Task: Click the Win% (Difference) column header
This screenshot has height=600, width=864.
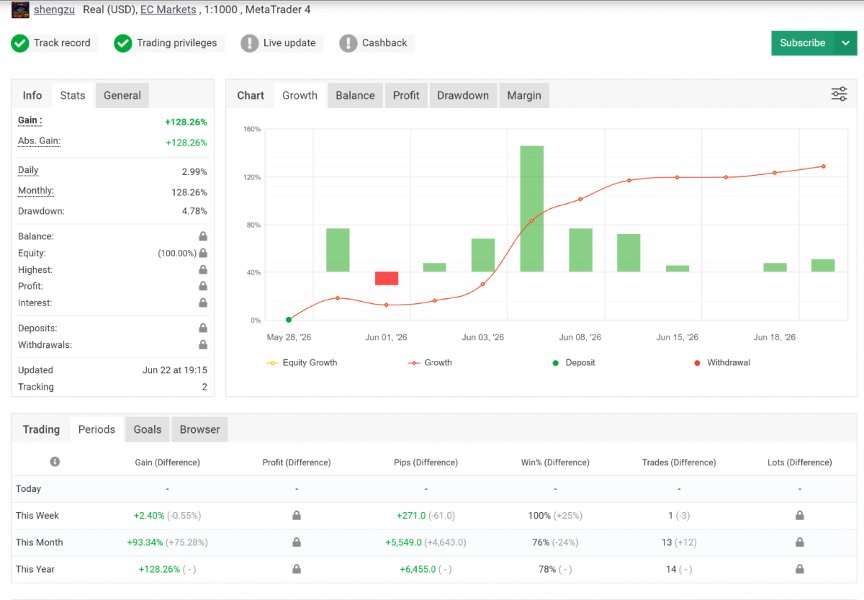Action: [x=555, y=462]
